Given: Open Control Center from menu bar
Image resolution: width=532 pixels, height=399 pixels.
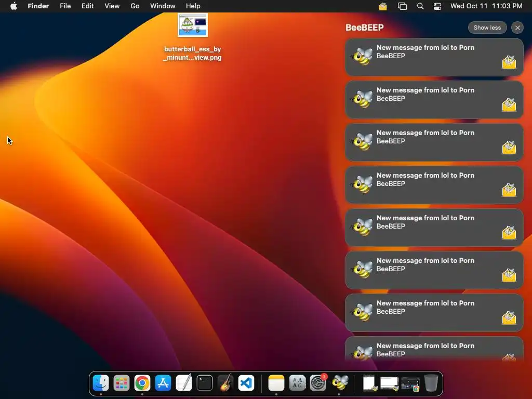Looking at the screenshot, I should pyautogui.click(x=437, y=6).
